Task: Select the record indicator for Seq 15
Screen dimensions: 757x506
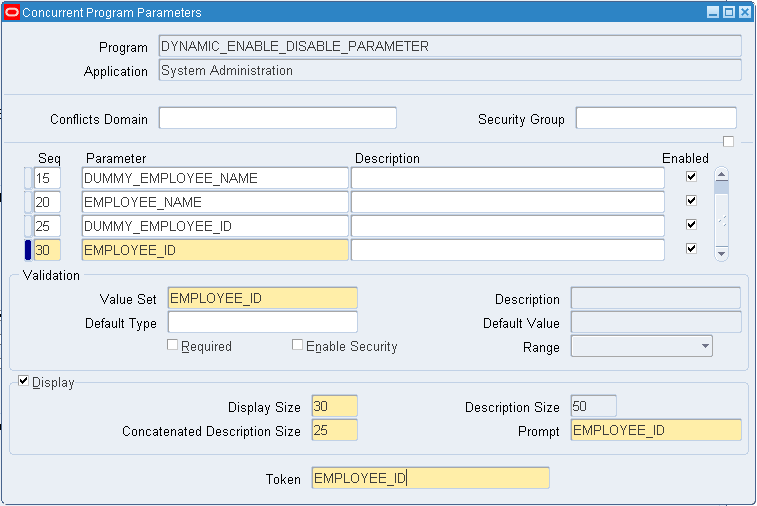Action: [28, 178]
